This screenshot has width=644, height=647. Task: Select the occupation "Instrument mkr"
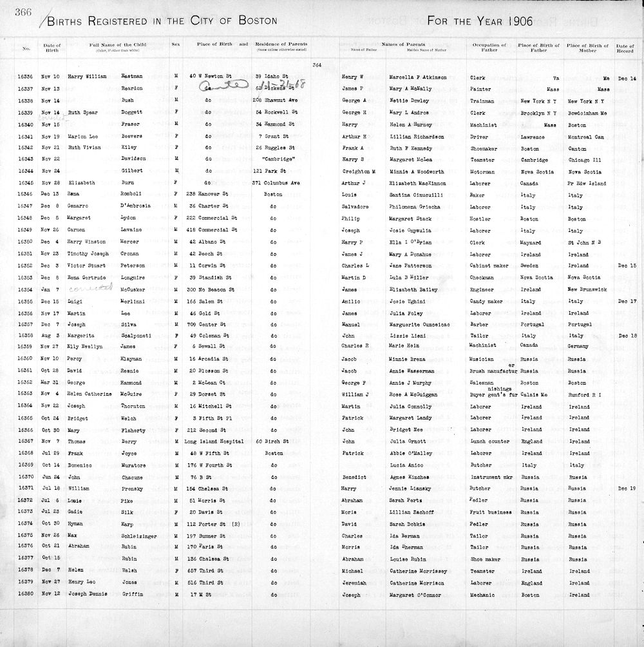(x=492, y=478)
